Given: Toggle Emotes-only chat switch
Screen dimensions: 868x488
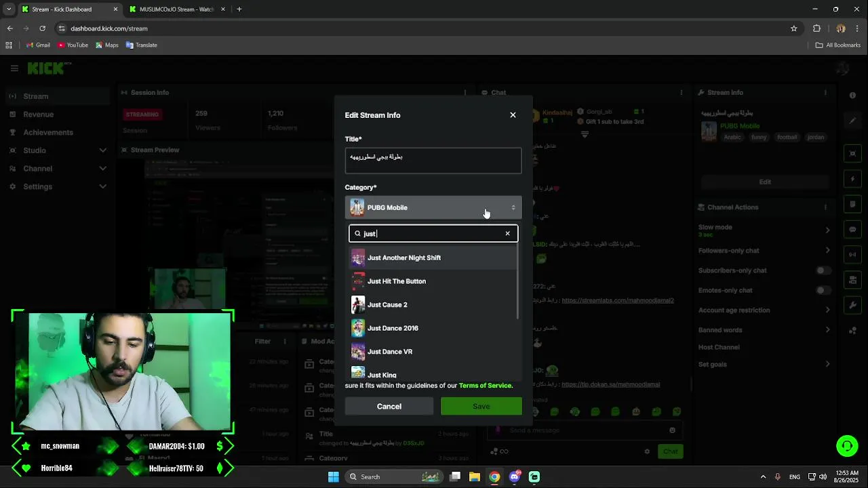Looking at the screenshot, I should [x=823, y=290].
